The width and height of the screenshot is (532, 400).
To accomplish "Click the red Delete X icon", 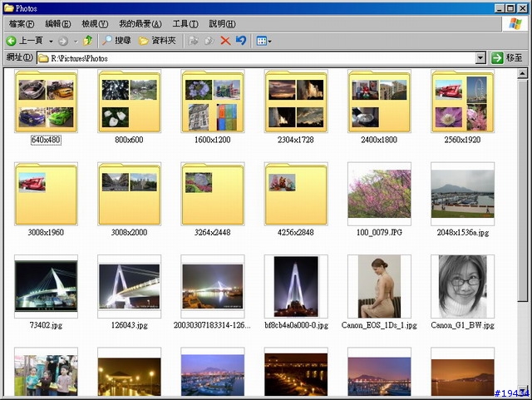I will pos(225,41).
